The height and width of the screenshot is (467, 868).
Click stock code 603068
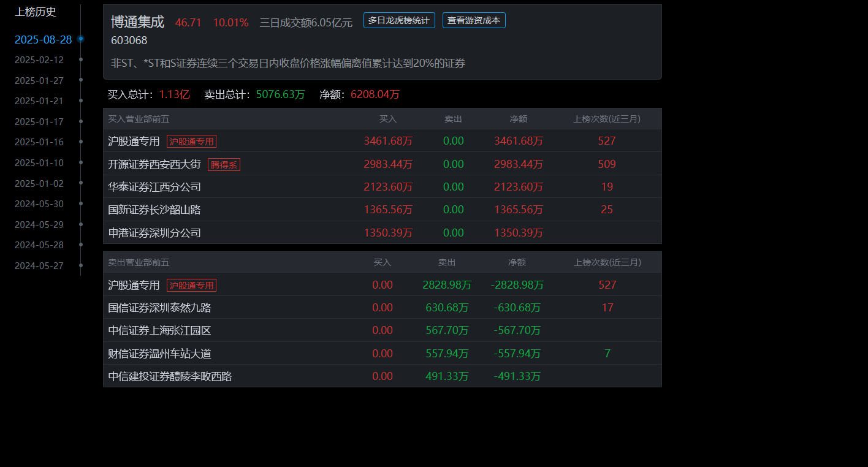click(129, 40)
